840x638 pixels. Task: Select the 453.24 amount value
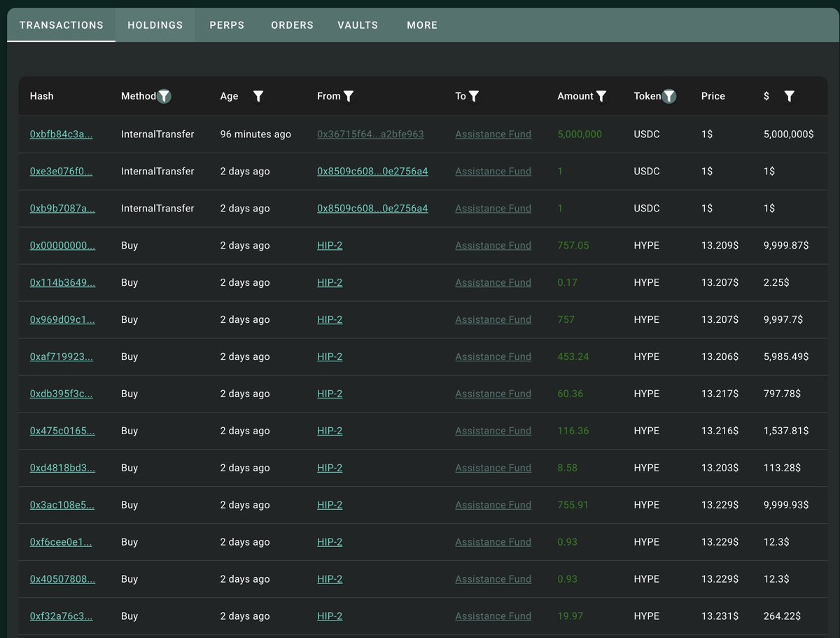573,357
